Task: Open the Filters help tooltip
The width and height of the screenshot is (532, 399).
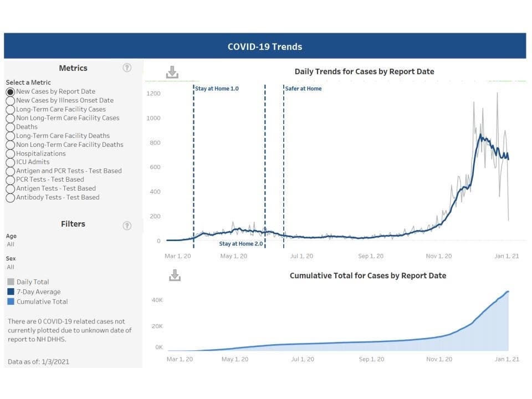Action: (x=127, y=226)
